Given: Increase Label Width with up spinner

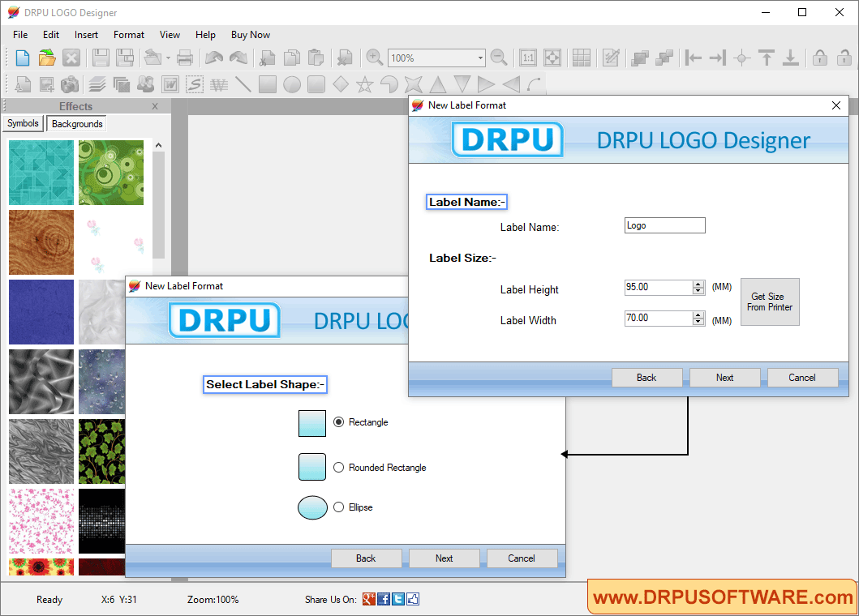Looking at the screenshot, I should (x=698, y=314).
